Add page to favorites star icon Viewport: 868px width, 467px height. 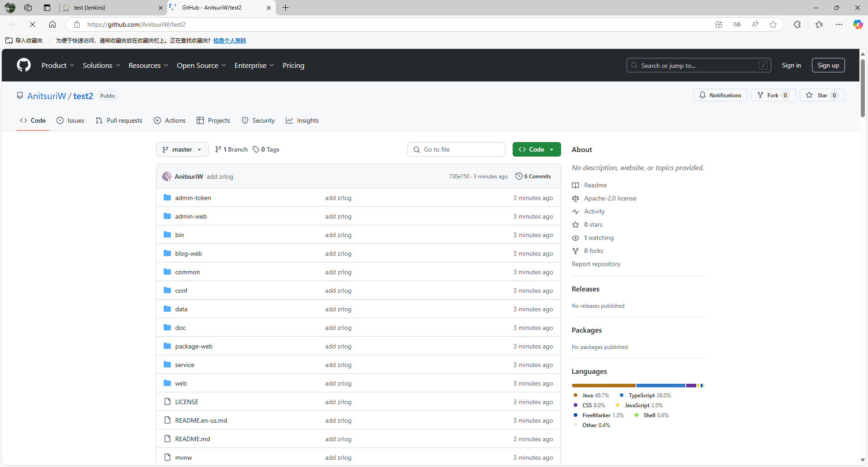[x=773, y=24]
